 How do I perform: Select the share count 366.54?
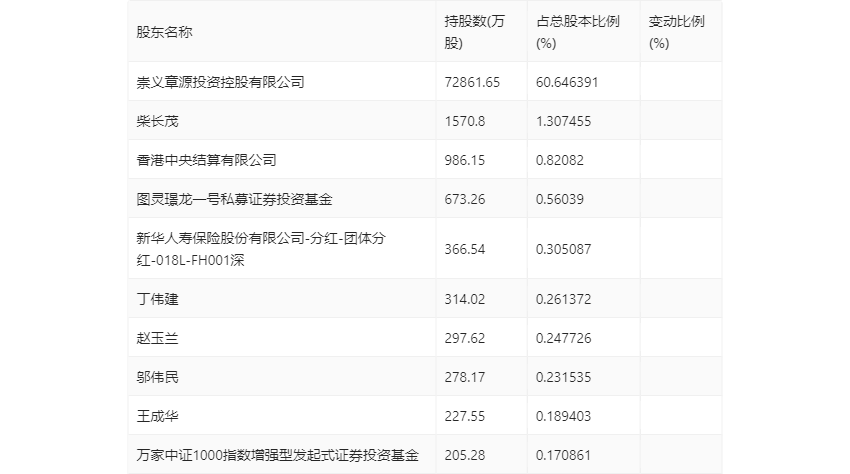point(465,249)
